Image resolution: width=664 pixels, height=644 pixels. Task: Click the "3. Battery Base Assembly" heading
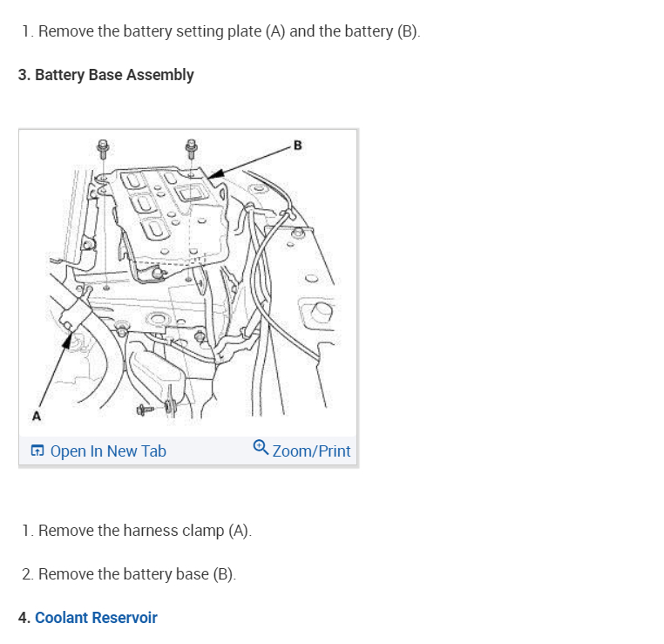tap(105, 75)
